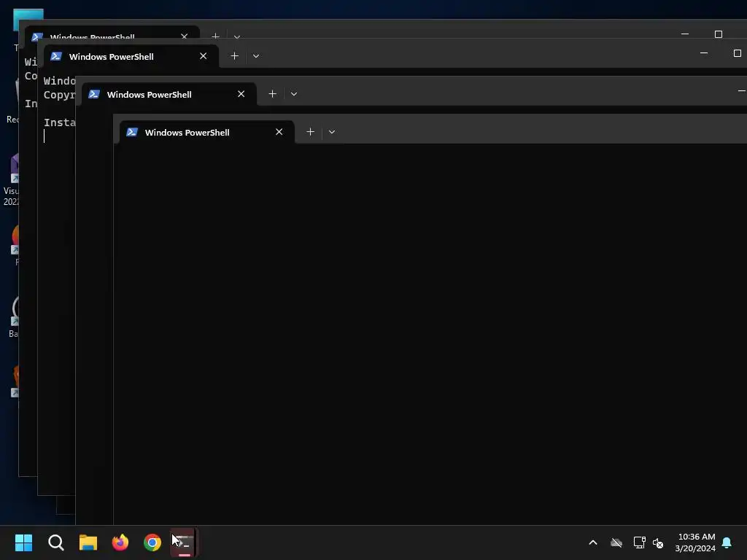This screenshot has height=560, width=747.
Task: Select the PowerShell tab in second-front window
Action: tap(169, 94)
